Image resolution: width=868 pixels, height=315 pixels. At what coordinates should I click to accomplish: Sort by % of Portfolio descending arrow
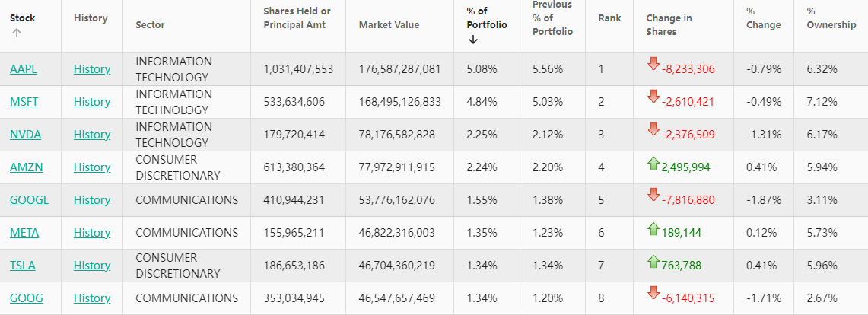[x=473, y=40]
